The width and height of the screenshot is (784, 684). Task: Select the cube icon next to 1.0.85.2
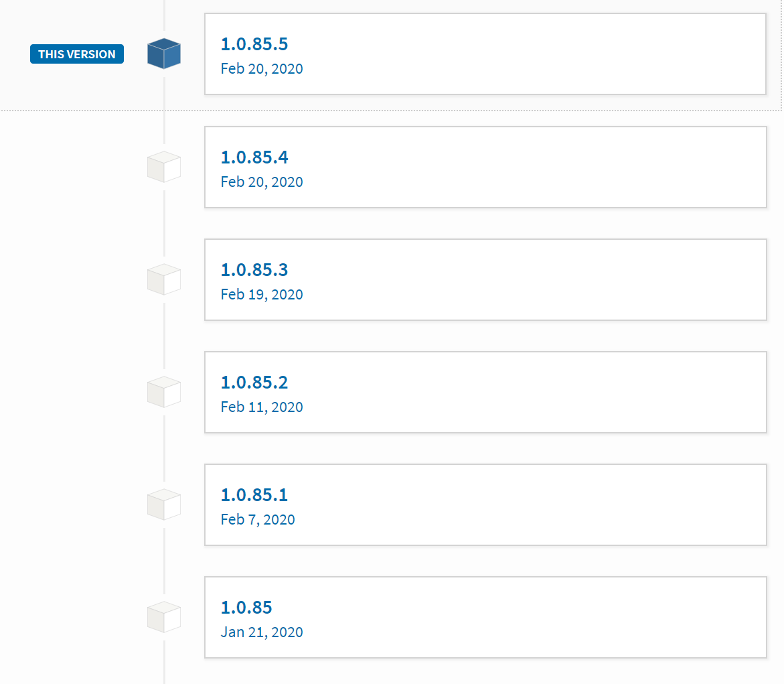click(x=163, y=392)
